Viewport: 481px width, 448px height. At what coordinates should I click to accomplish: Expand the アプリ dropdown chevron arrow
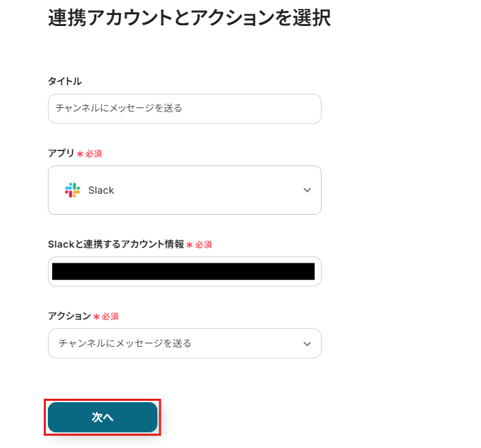tap(307, 190)
